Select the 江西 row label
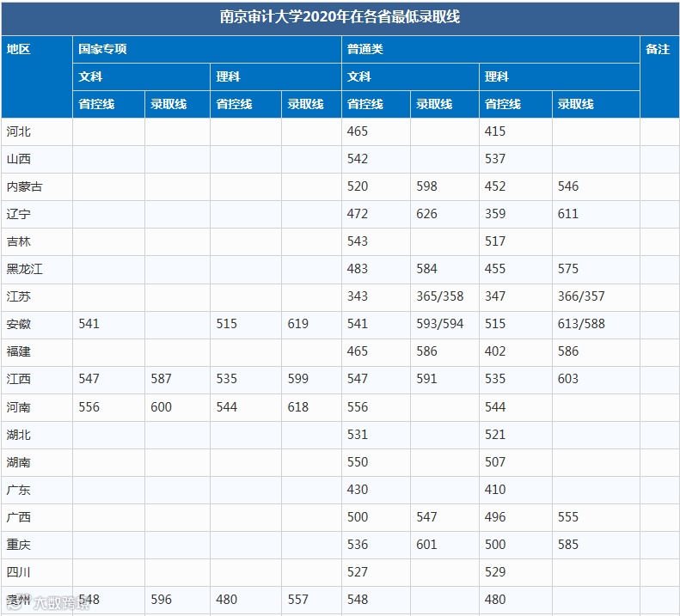The width and height of the screenshot is (680, 616). click(19, 379)
